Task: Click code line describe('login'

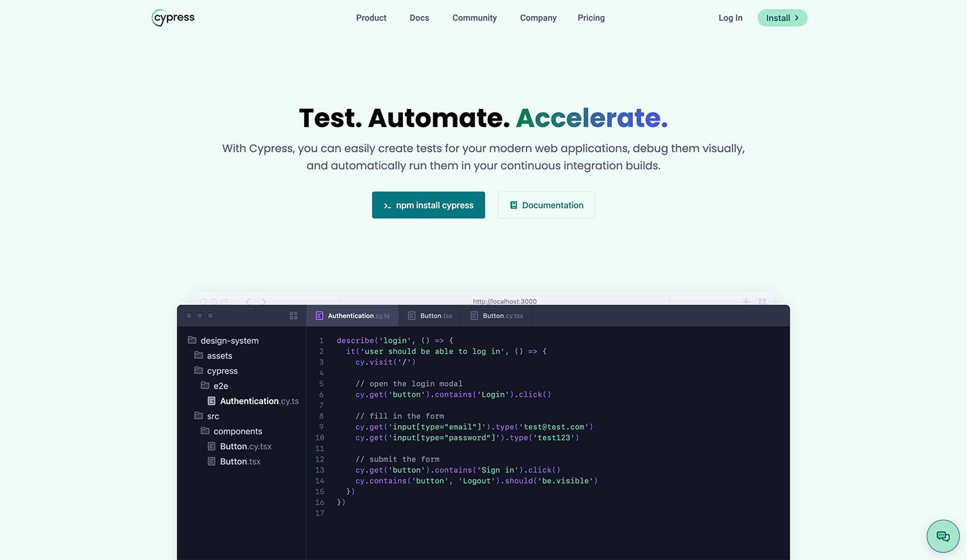Action: (395, 340)
